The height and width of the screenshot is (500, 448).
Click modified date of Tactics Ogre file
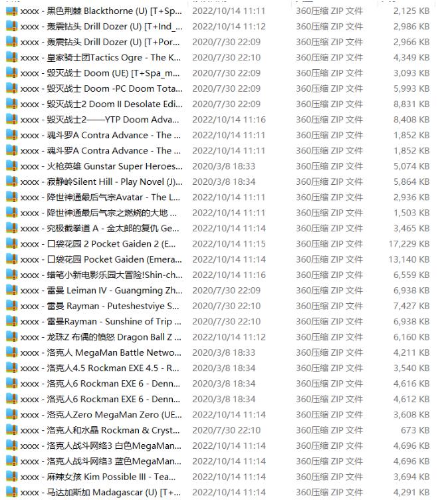[x=227, y=57]
